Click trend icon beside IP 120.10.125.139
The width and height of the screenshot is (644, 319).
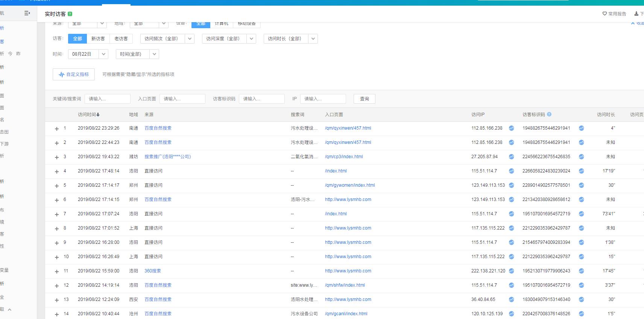point(511,314)
